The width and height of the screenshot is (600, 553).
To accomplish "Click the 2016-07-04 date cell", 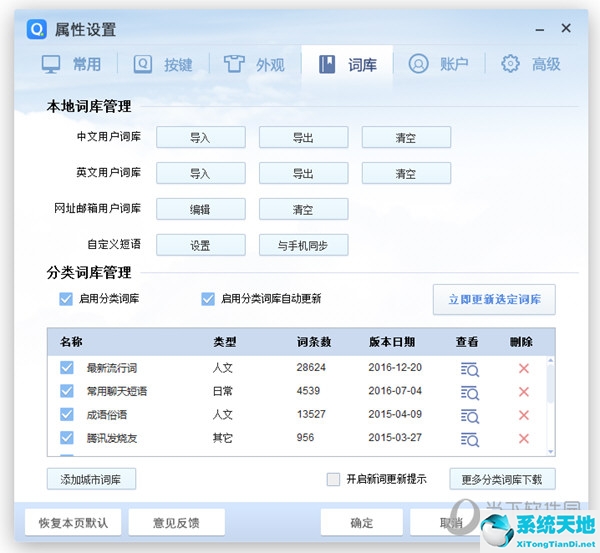I will (395, 391).
